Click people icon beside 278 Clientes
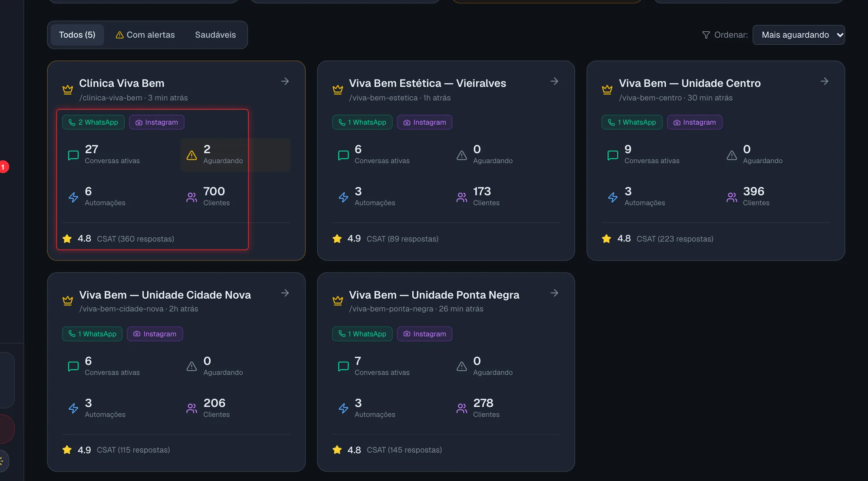The image size is (868, 481). (x=462, y=408)
